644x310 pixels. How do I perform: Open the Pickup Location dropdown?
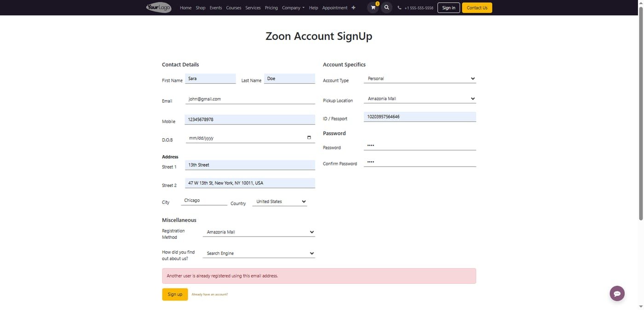420,99
